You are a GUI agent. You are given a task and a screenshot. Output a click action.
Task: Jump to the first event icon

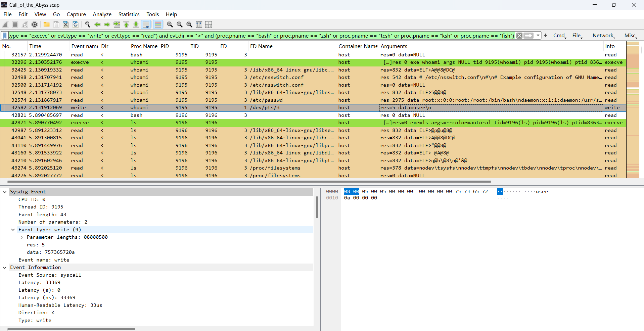[126, 25]
